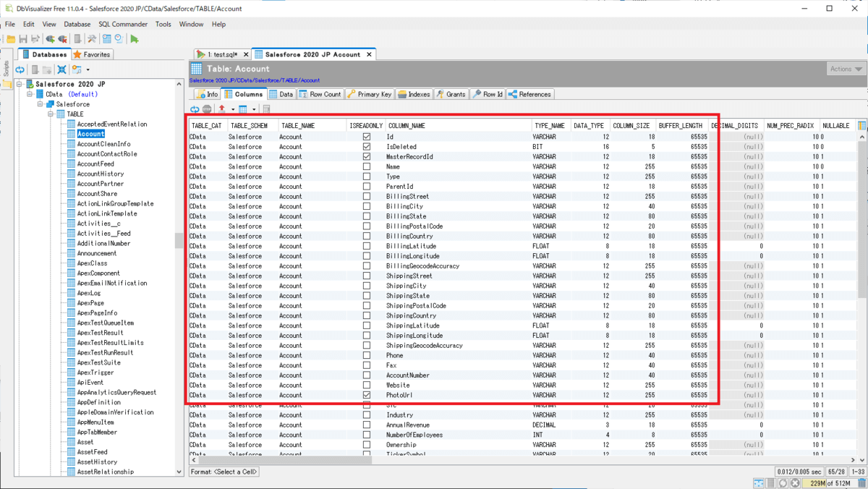Click the red Export arrow icon
Image resolution: width=868 pixels, height=489 pixels.
pyautogui.click(x=222, y=109)
